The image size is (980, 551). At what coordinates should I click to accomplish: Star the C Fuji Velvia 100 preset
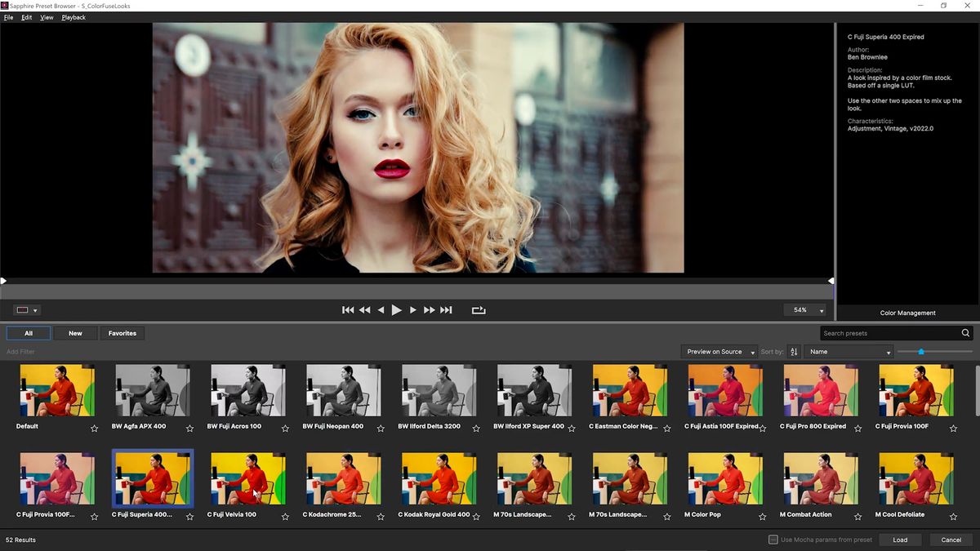pos(285,517)
